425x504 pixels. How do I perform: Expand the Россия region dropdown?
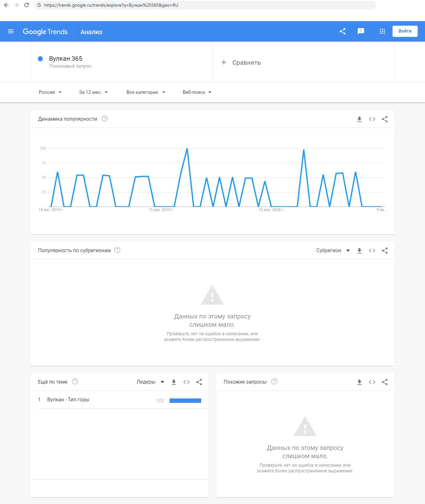coord(50,92)
